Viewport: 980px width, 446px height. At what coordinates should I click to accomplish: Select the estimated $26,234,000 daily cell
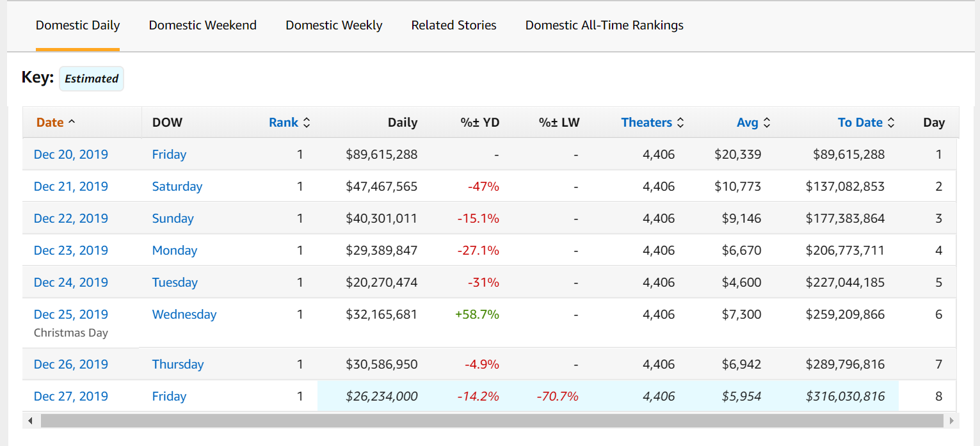point(382,396)
